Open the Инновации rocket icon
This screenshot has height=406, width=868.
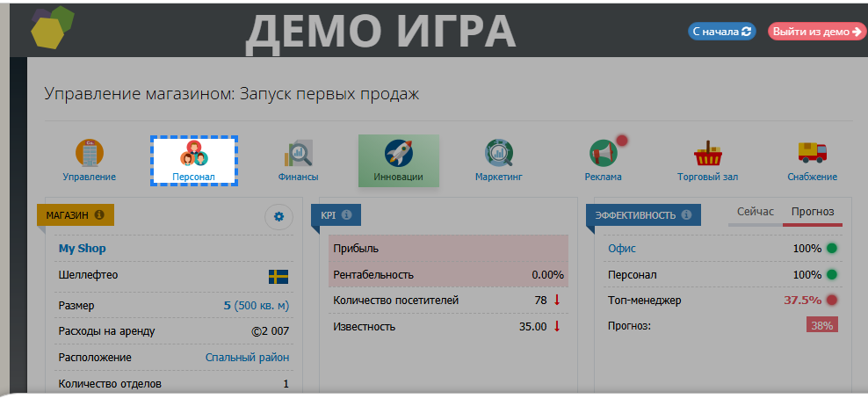coord(398,152)
